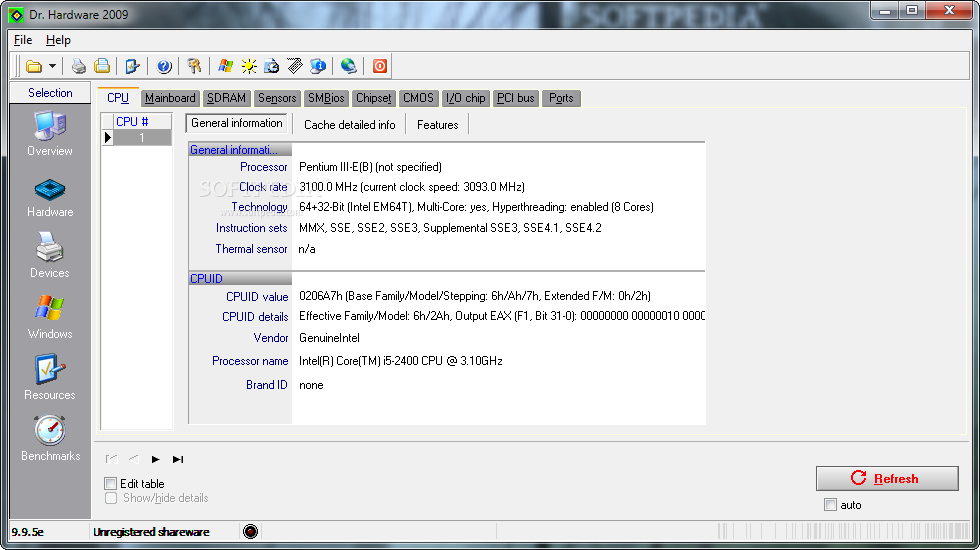Click the calendar clock toolbar icon
The width and height of the screenshot is (980, 550).
coord(272,66)
